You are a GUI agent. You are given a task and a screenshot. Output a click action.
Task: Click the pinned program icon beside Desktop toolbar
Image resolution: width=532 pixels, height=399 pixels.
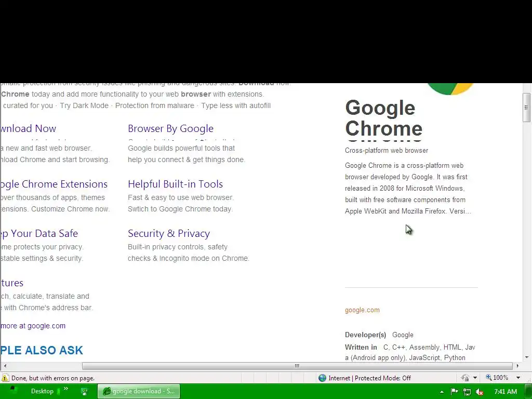(x=85, y=392)
